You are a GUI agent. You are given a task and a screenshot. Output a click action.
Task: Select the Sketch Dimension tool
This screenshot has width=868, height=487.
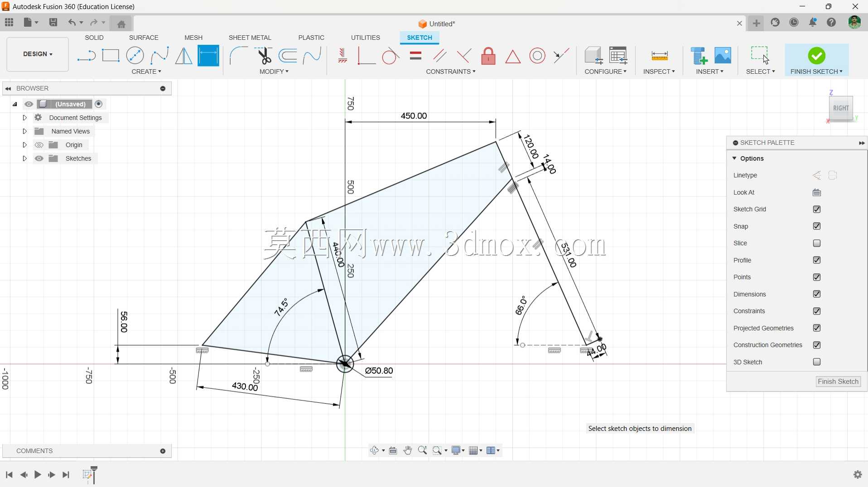[x=208, y=56]
